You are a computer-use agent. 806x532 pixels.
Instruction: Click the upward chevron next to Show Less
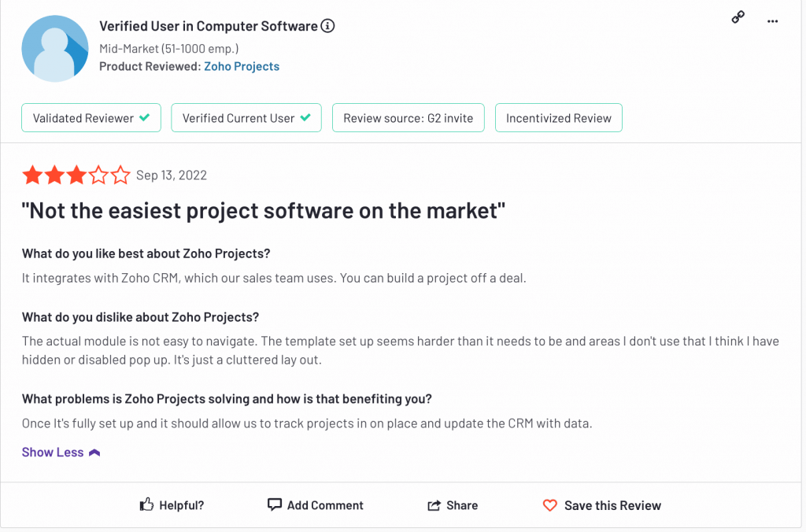(94, 453)
